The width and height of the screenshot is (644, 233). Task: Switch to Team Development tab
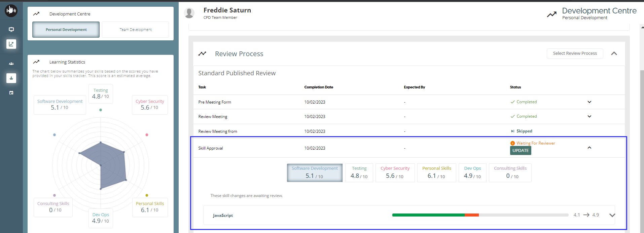[x=135, y=30]
